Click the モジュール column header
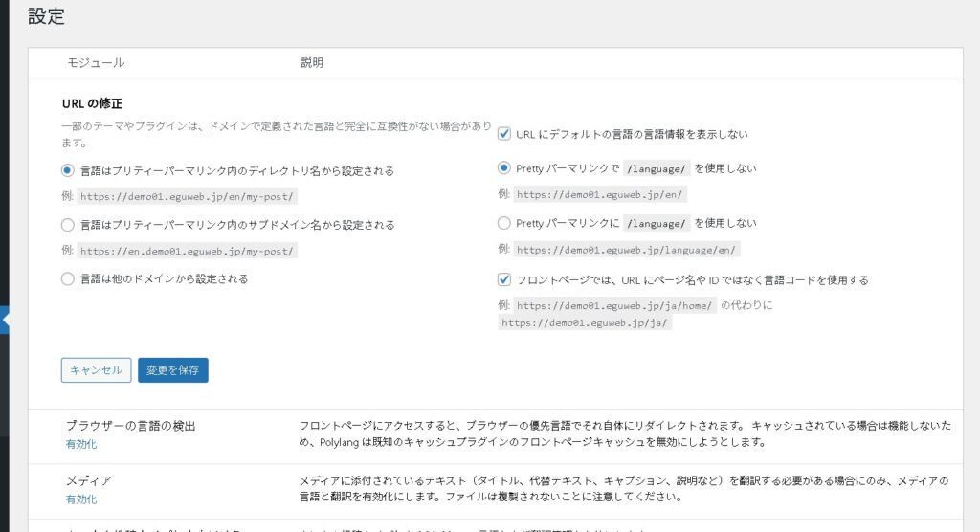Screen dimensions: 980x532 coord(96,63)
